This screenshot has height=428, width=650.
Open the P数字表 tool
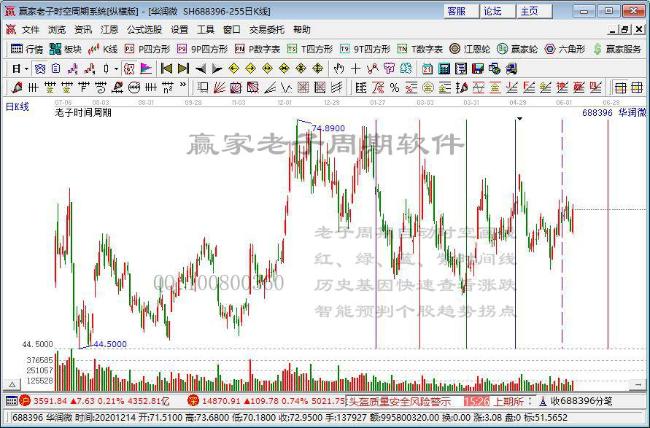tap(257, 49)
